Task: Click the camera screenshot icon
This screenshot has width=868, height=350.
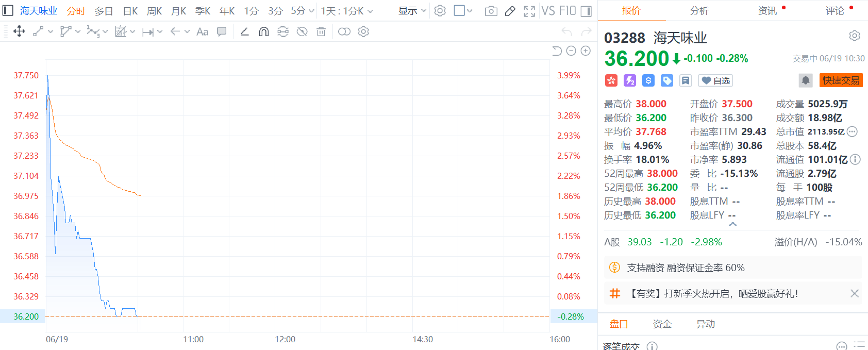Action: click(491, 11)
